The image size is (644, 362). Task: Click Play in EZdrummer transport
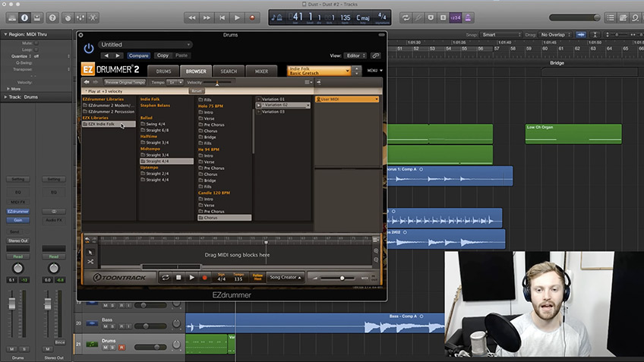point(192,278)
